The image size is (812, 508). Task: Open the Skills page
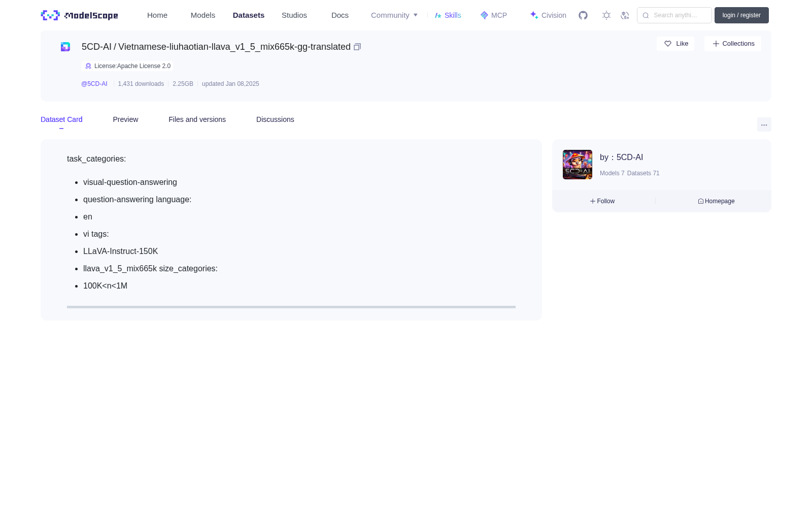coord(448,15)
